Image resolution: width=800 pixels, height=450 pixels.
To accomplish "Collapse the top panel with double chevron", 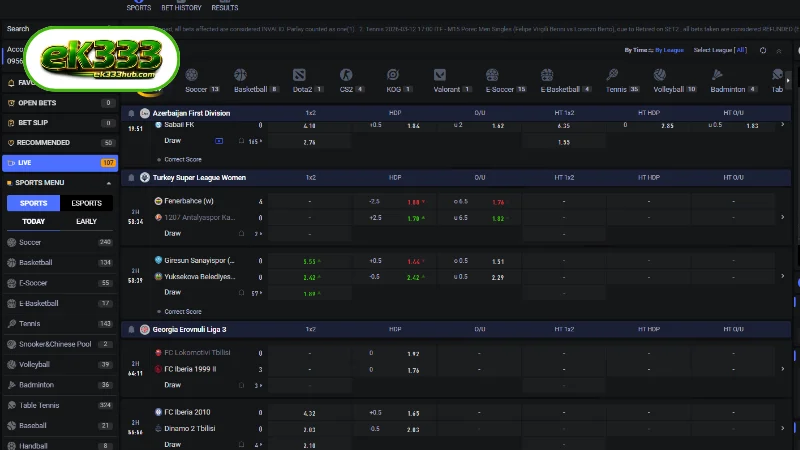I will [779, 51].
